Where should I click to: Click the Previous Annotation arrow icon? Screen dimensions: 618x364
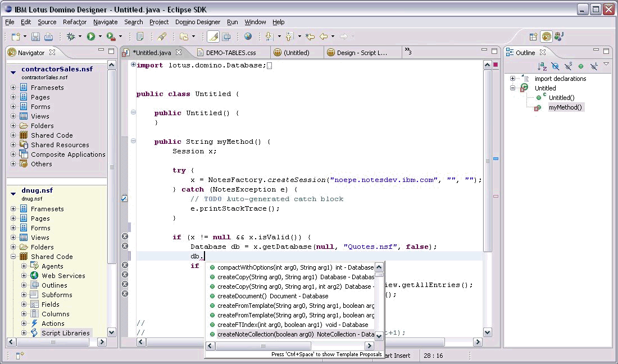click(x=290, y=37)
